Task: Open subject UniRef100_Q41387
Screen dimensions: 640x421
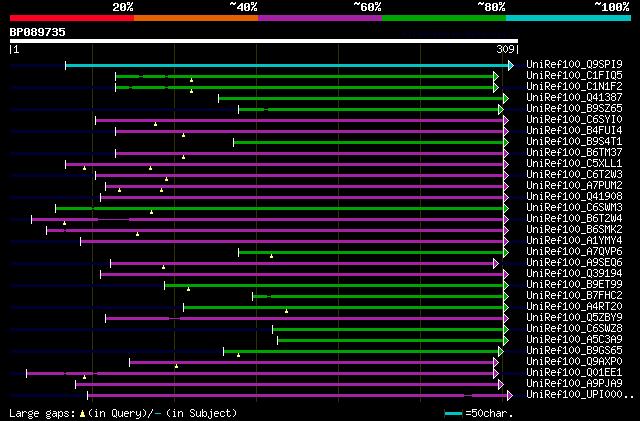Action: click(x=574, y=97)
